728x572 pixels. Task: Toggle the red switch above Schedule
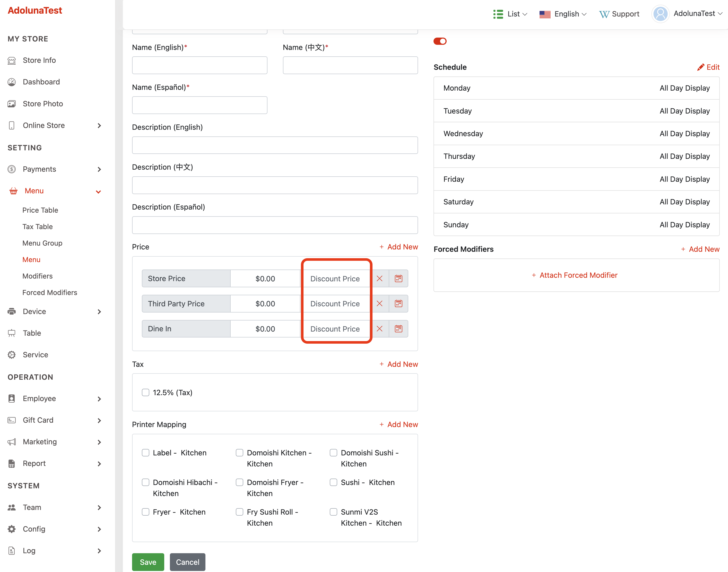pos(440,41)
